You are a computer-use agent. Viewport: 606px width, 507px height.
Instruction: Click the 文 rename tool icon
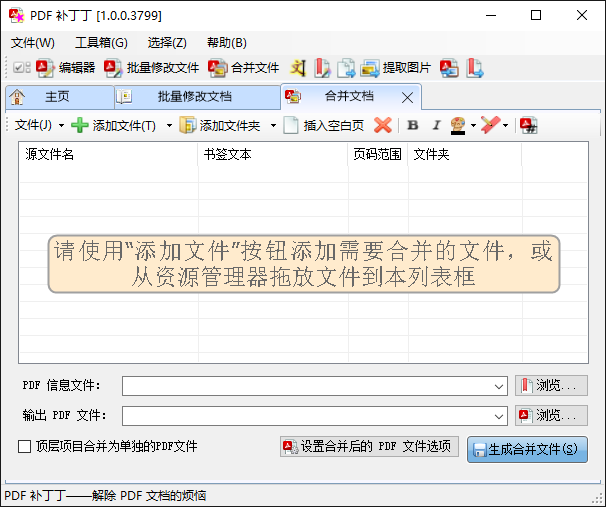click(x=298, y=68)
